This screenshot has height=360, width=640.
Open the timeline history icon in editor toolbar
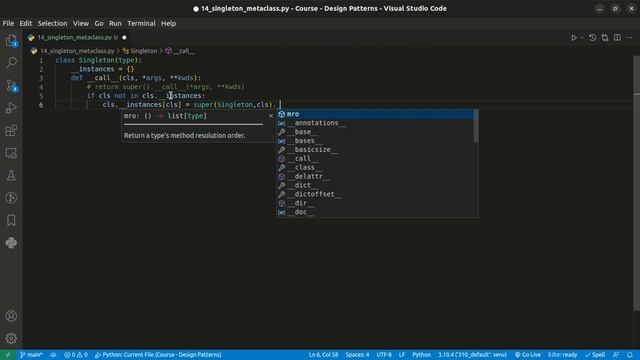pyautogui.click(x=592, y=38)
